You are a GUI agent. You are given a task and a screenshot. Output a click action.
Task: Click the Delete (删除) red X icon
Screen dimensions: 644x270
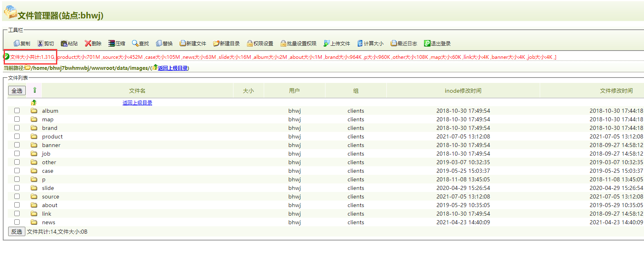pos(88,43)
